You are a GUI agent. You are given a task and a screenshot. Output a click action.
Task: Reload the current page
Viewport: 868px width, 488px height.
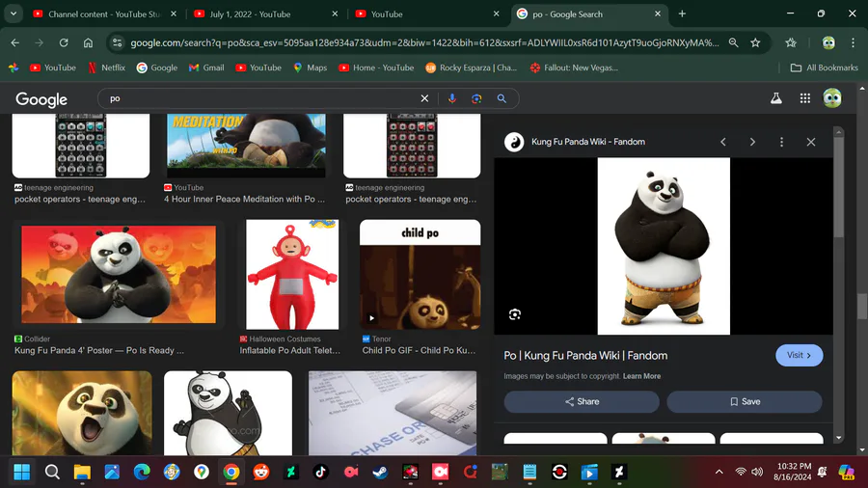64,42
